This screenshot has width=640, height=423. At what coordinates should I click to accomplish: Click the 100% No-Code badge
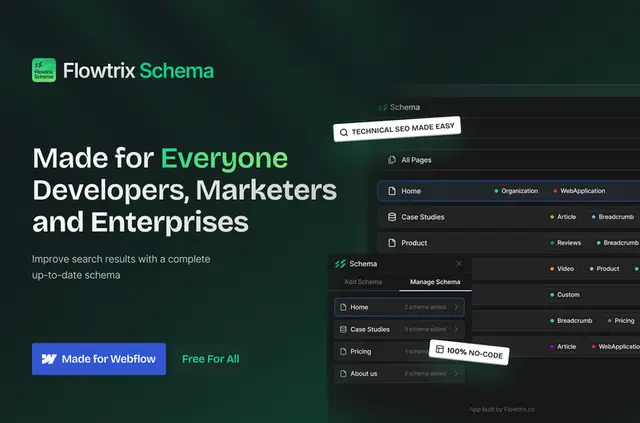pos(469,352)
